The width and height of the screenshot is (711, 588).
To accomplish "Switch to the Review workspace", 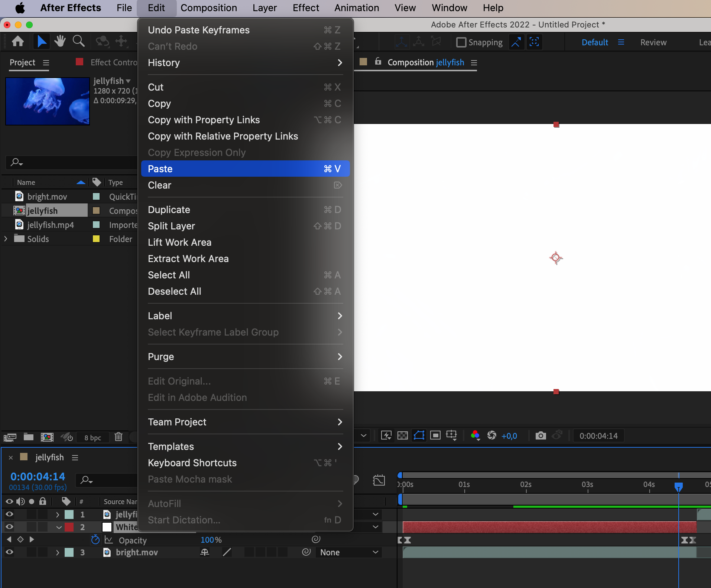I will click(x=653, y=42).
